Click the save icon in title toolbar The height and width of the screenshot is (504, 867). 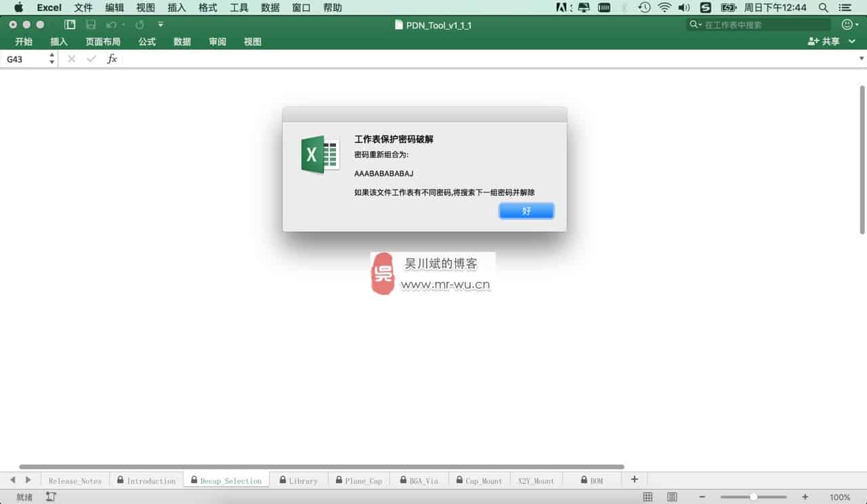91,25
